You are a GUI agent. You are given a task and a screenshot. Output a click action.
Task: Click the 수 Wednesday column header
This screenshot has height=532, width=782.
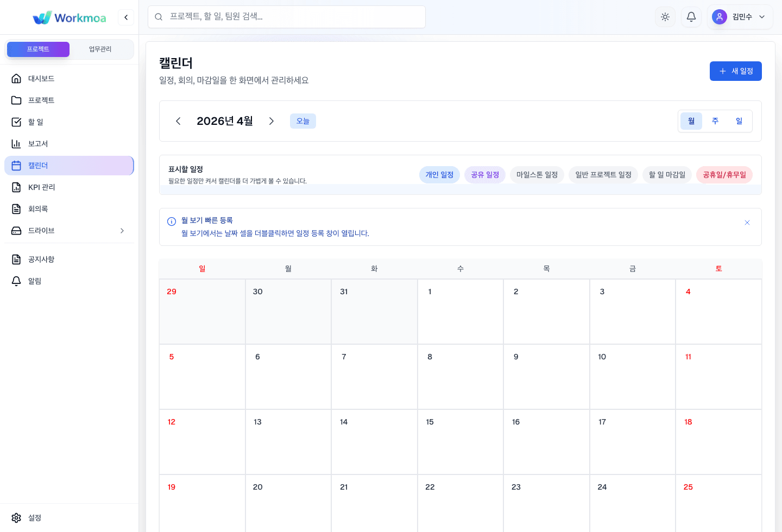tap(461, 269)
